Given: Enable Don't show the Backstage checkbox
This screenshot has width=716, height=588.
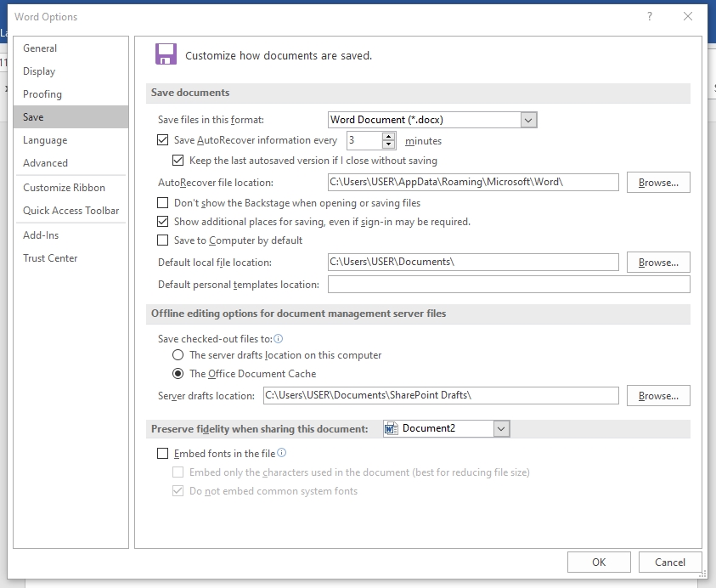Looking at the screenshot, I should point(164,203).
